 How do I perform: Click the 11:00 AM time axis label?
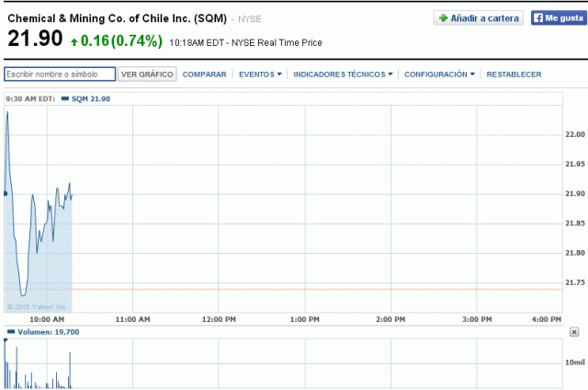(x=132, y=319)
